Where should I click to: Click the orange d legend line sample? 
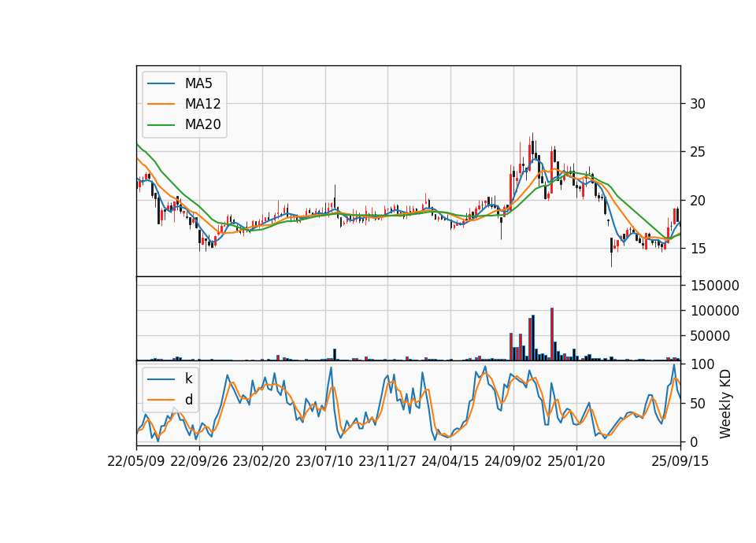pyautogui.click(x=161, y=400)
